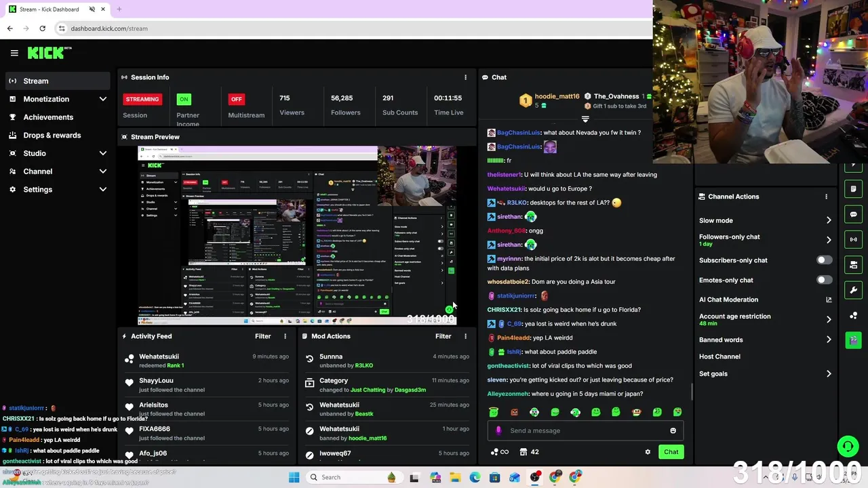Click the browser address bar

pos(353,28)
